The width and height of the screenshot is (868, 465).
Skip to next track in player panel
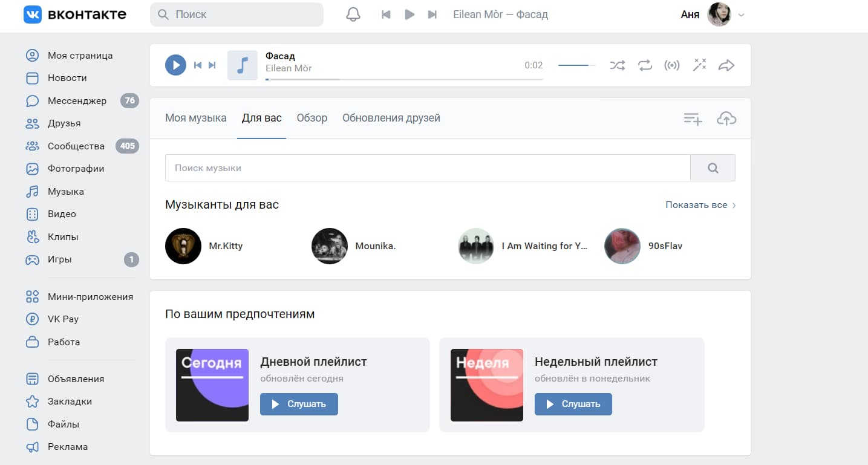[x=212, y=65]
